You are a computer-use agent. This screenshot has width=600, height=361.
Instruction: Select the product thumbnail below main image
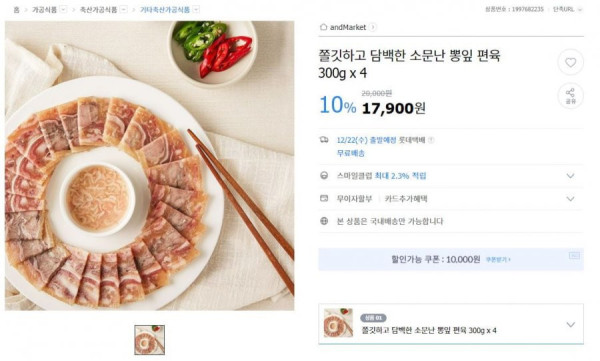point(150,340)
